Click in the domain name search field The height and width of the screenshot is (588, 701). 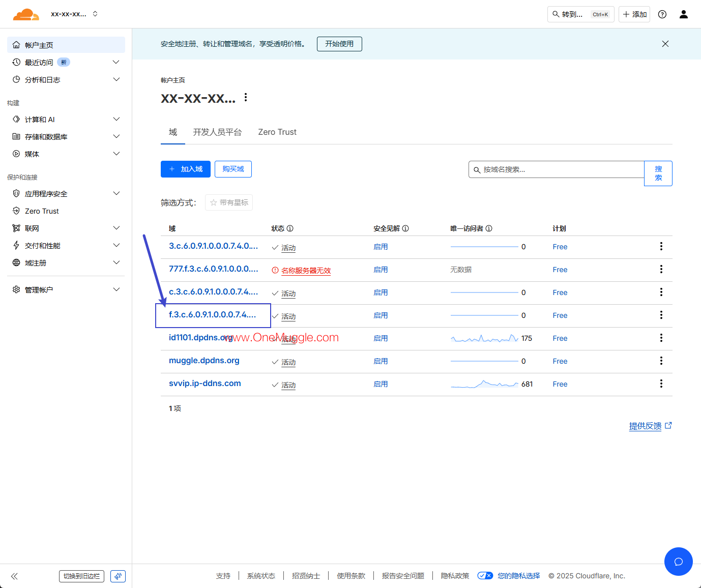click(557, 169)
